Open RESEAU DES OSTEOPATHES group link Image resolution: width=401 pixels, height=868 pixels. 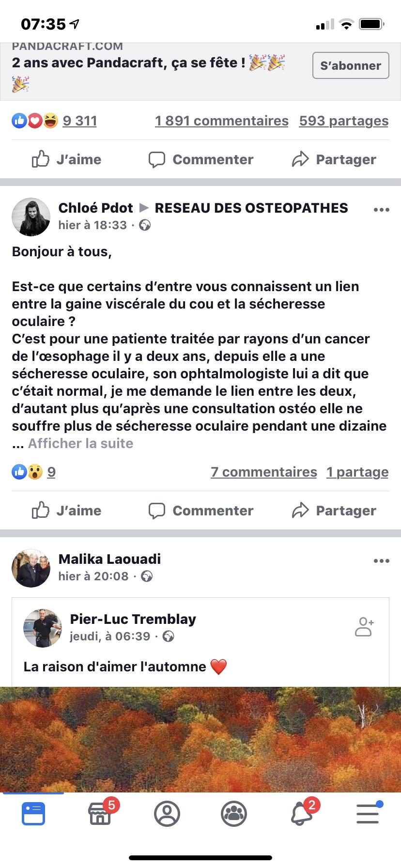(x=251, y=208)
